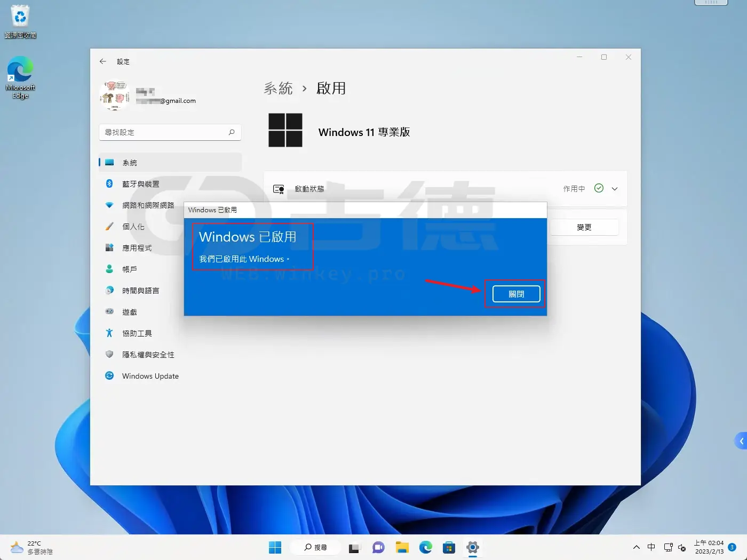This screenshot has width=747, height=560.
Task: Click the 啟動狀態 activation icon
Action: point(279,189)
